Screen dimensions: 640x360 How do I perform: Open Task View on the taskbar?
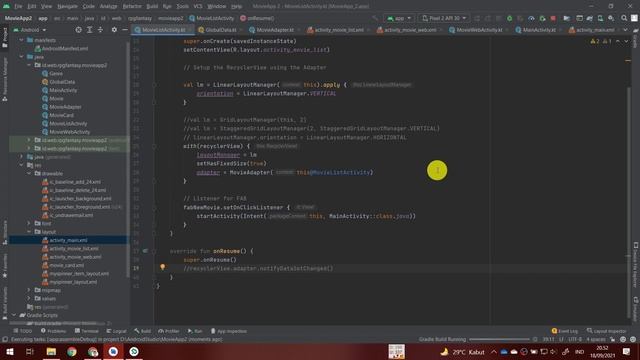point(30,351)
